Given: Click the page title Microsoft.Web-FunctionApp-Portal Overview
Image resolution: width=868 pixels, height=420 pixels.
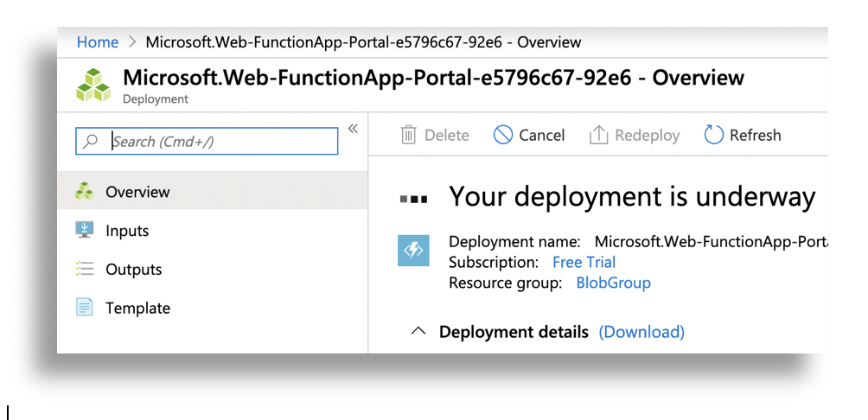Looking at the screenshot, I should pyautogui.click(x=433, y=78).
